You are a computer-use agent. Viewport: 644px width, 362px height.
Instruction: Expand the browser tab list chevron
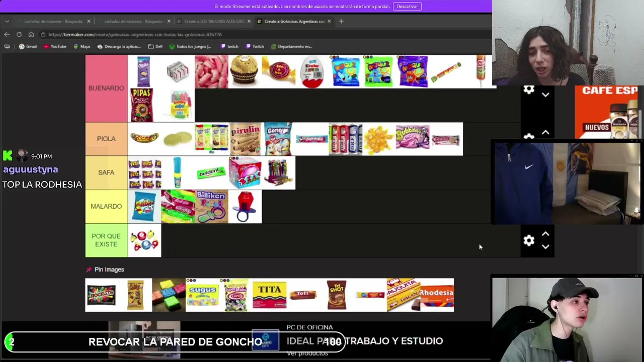click(x=7, y=21)
